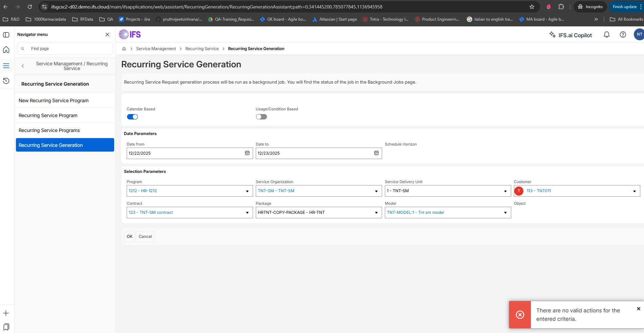Open calendar picker for Date to
The image size is (644, 333).
pyautogui.click(x=376, y=153)
